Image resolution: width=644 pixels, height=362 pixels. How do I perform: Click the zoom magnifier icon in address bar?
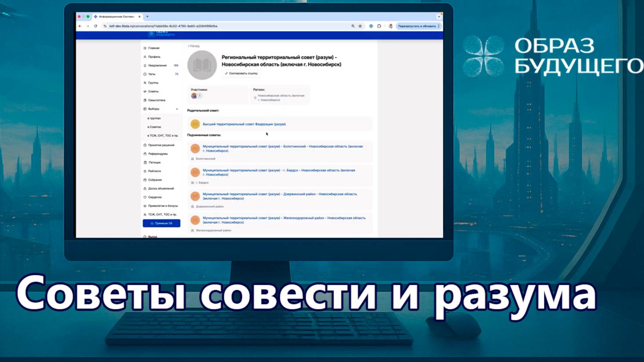[x=353, y=26]
